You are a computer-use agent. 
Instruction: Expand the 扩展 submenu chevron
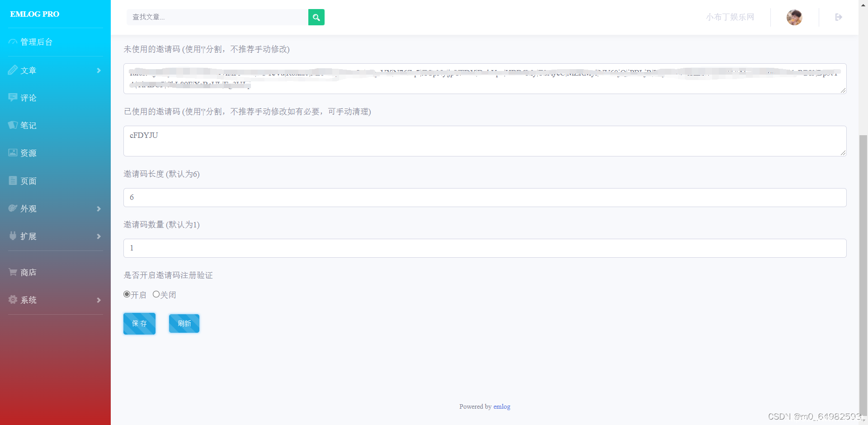pos(99,236)
